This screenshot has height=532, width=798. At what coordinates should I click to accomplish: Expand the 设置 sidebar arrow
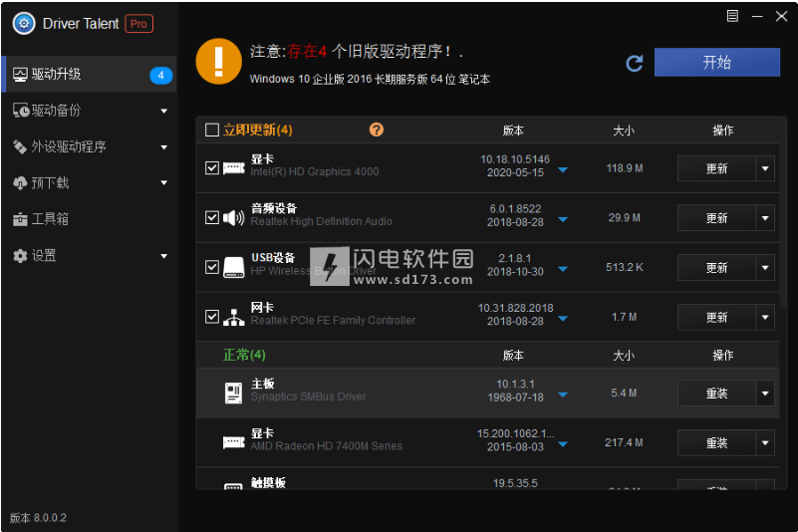(x=163, y=256)
